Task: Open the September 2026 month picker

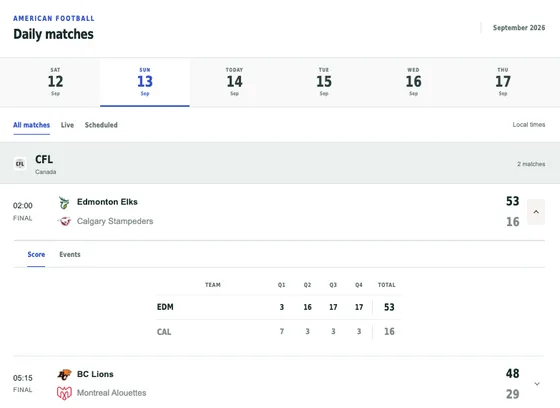Action: coord(519,28)
